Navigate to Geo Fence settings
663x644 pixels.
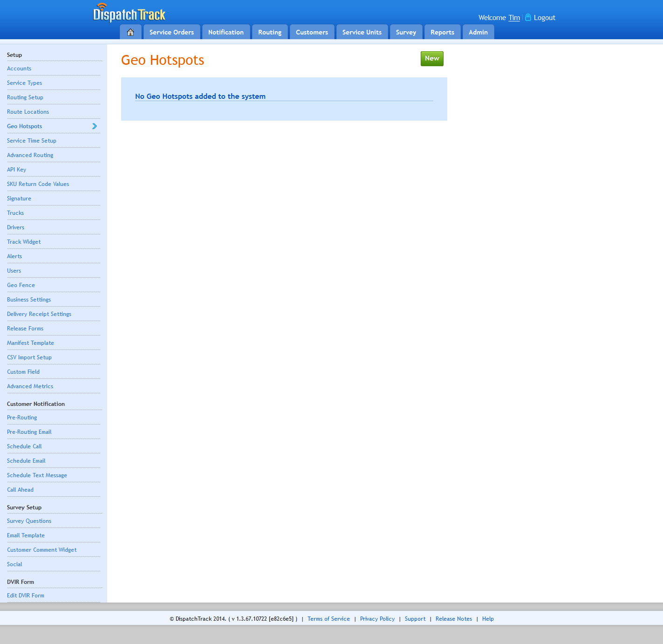[x=21, y=285]
